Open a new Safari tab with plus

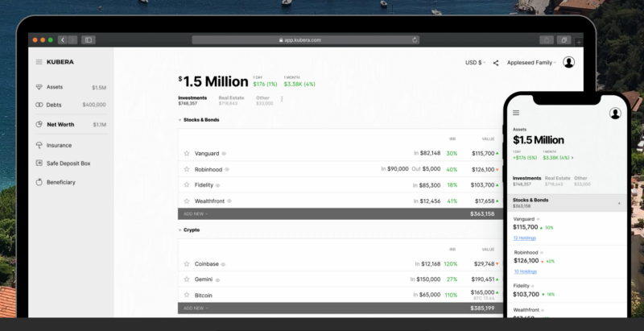click(579, 42)
